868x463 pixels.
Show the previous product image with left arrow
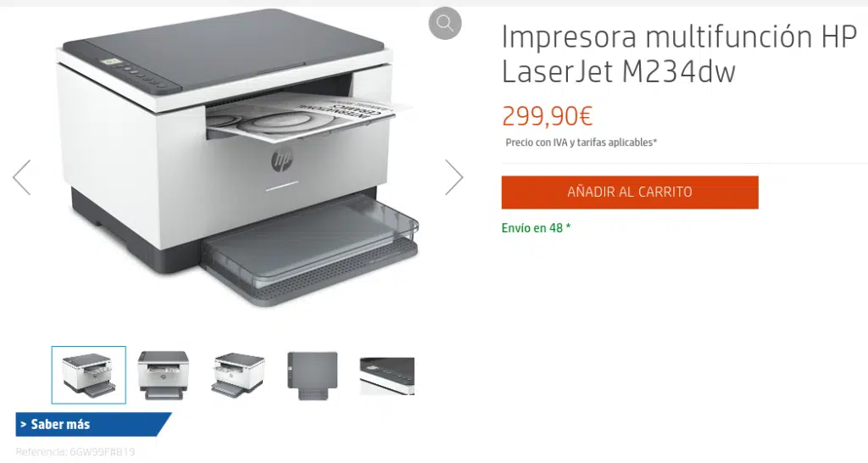21,177
